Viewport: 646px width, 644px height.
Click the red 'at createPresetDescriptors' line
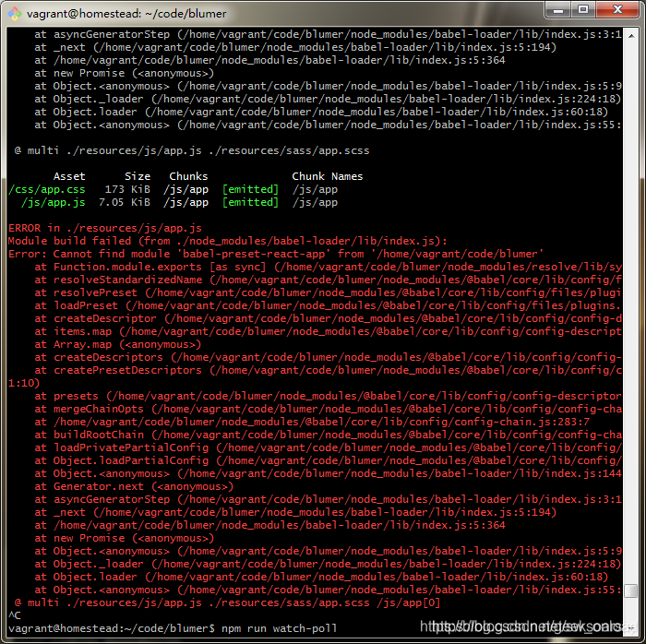tap(328, 370)
